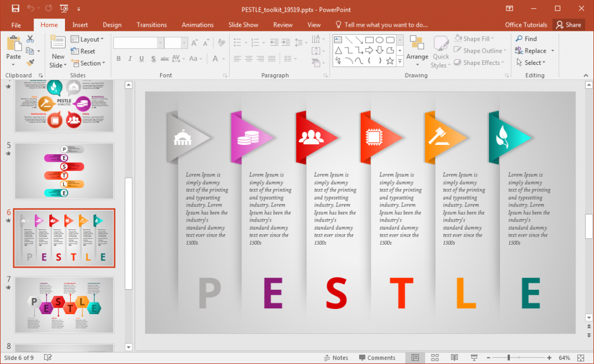The height and width of the screenshot is (364, 594).
Task: Click Zoom In on the zoom slider
Action: (548, 357)
